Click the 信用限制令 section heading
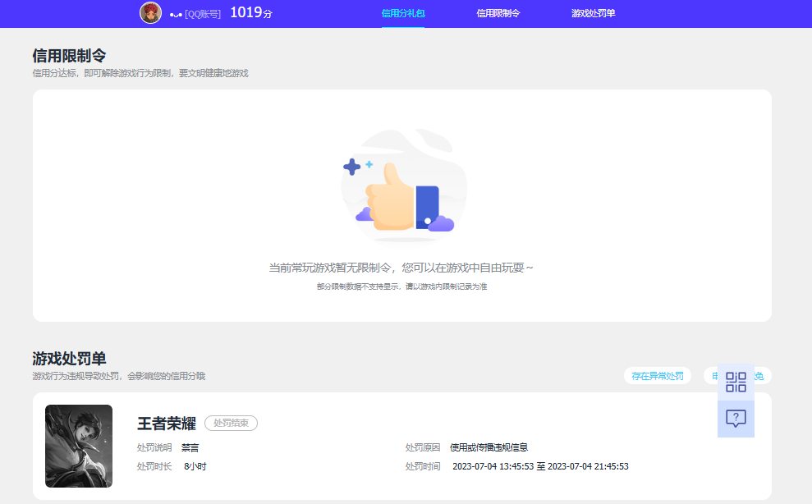The width and height of the screenshot is (812, 504). coord(69,56)
